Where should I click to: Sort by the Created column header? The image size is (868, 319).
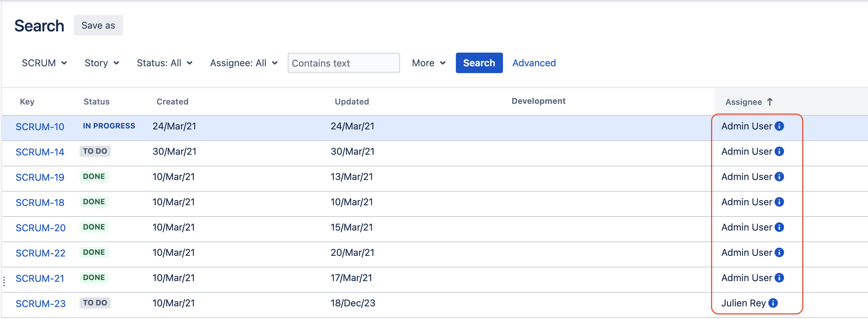(172, 102)
